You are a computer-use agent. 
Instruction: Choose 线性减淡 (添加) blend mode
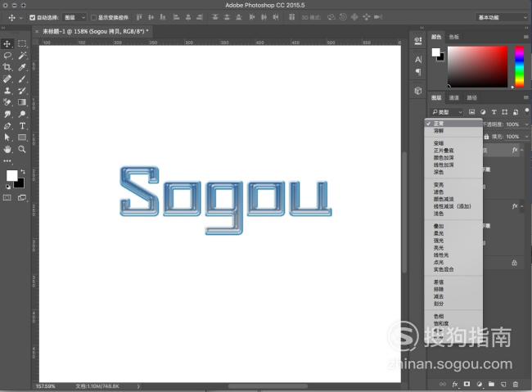453,206
